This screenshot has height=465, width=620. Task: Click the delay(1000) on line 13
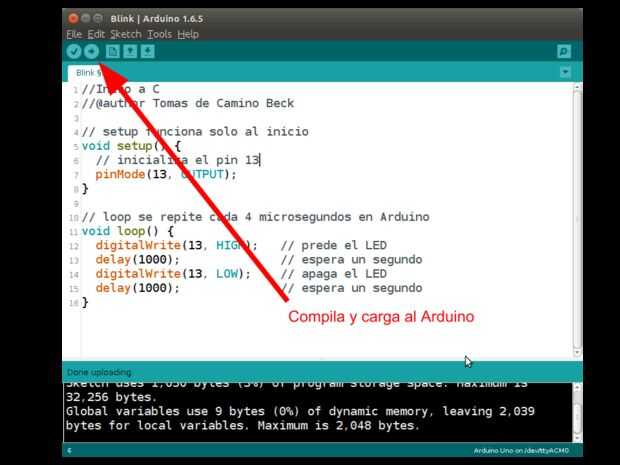click(138, 260)
